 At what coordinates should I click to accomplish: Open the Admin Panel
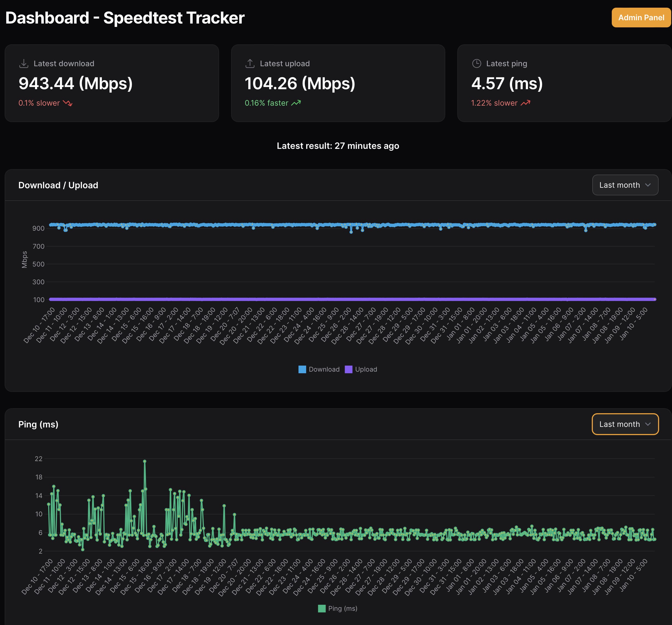tap(641, 18)
